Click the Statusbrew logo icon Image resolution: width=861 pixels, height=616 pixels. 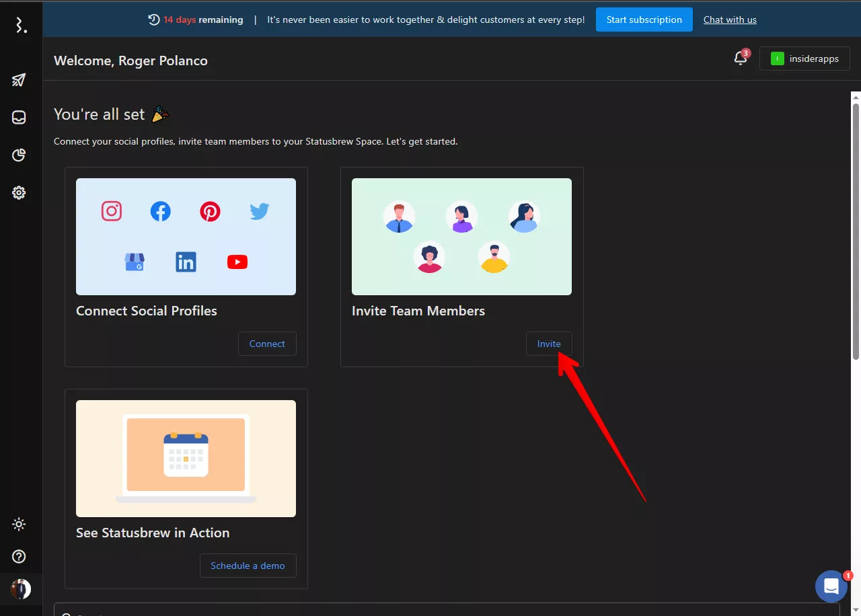click(x=21, y=26)
